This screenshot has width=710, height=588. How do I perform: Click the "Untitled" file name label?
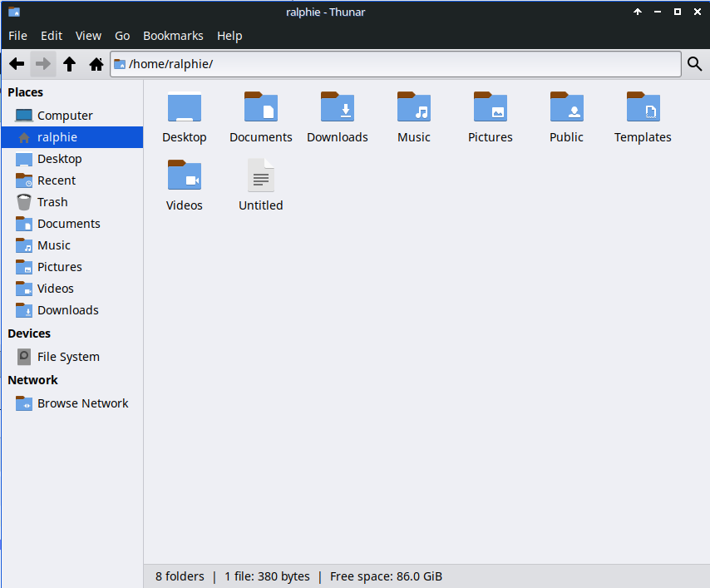point(261,205)
